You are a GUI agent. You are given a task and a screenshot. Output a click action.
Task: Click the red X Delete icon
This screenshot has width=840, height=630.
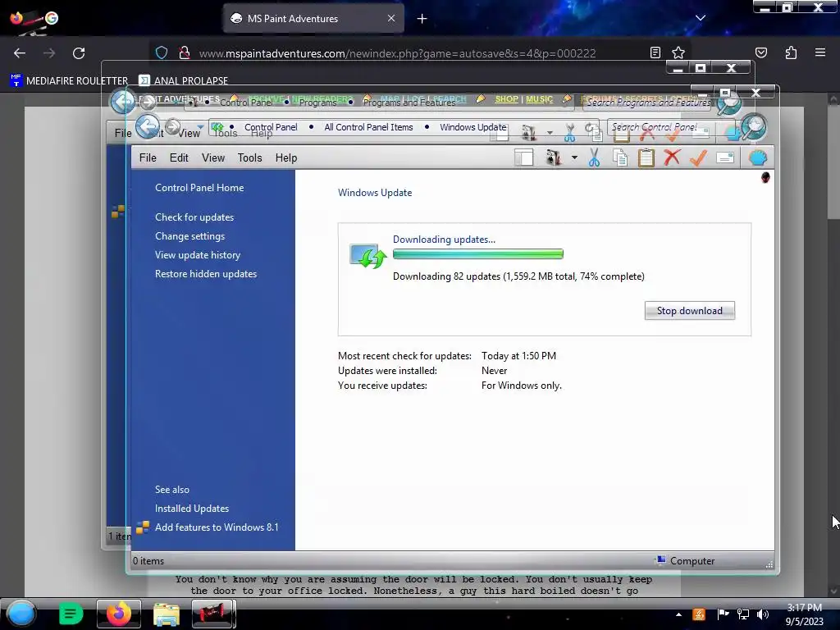click(672, 157)
